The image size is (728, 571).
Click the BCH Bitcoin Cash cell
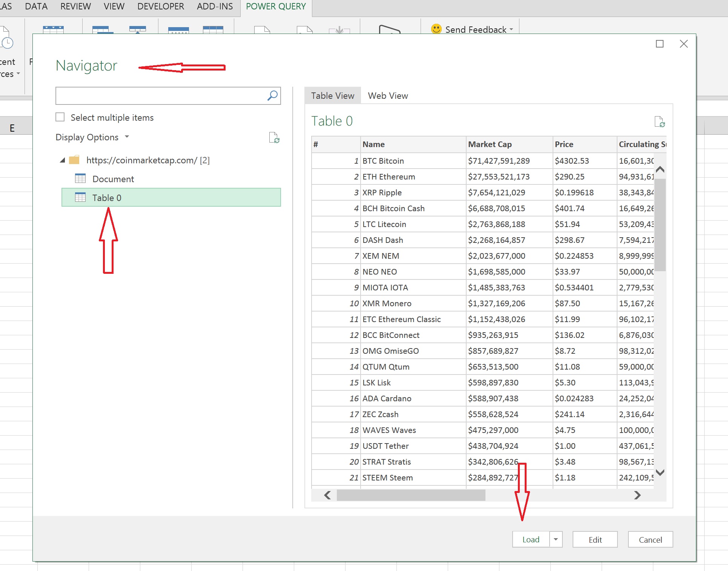(413, 208)
